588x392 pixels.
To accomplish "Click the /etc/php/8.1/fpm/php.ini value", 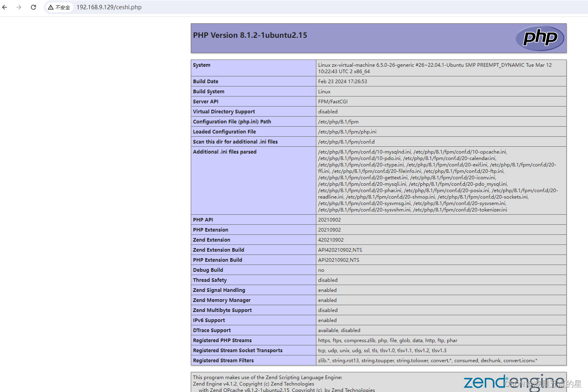I will tap(347, 132).
